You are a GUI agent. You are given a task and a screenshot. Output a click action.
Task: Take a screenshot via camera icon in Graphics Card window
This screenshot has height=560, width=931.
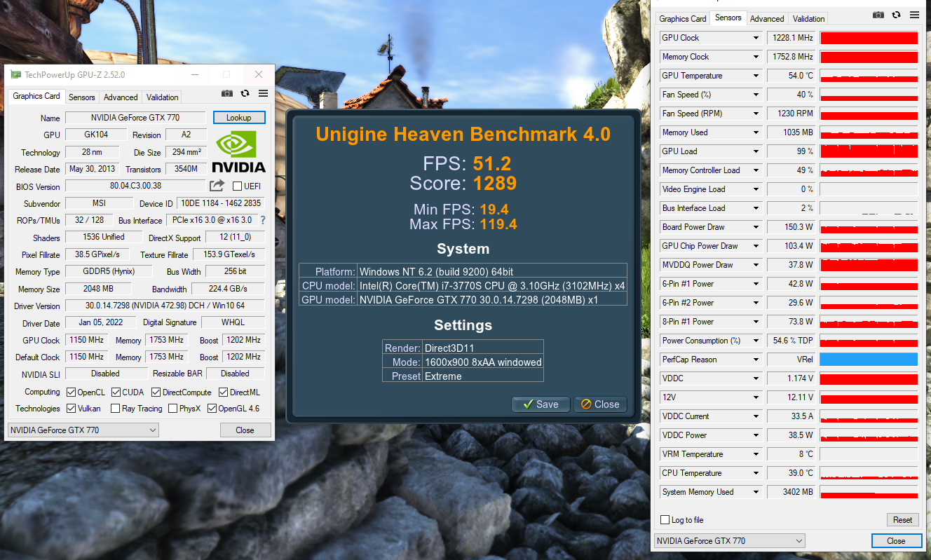[x=227, y=93]
